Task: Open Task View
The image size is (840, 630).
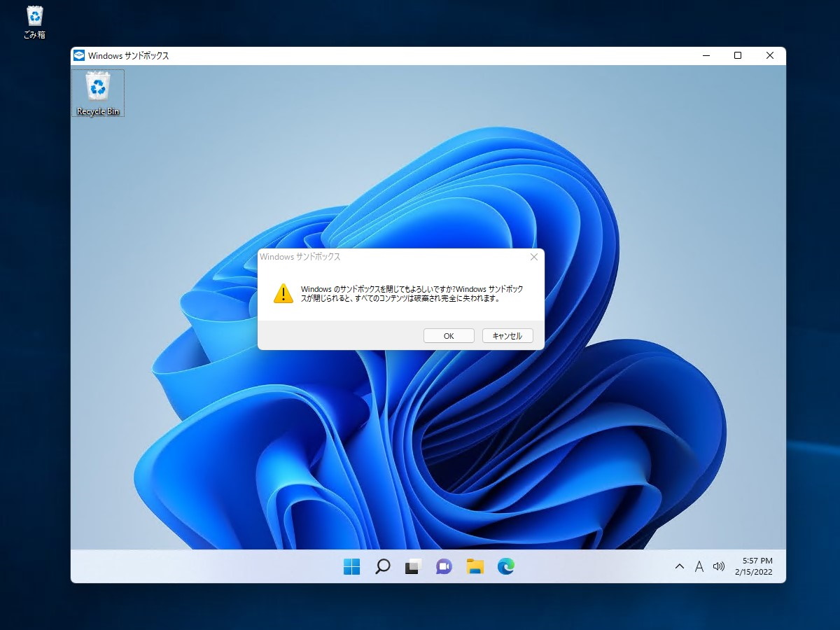Action: tap(412, 566)
